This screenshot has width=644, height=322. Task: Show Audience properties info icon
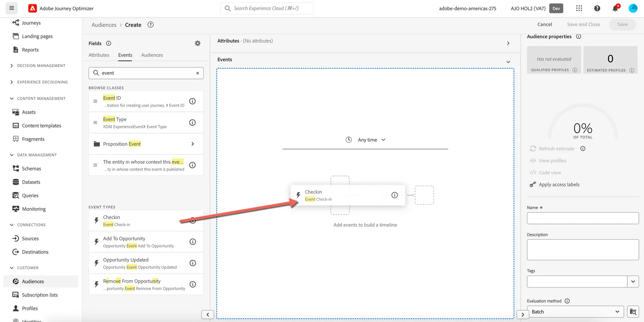[579, 36]
